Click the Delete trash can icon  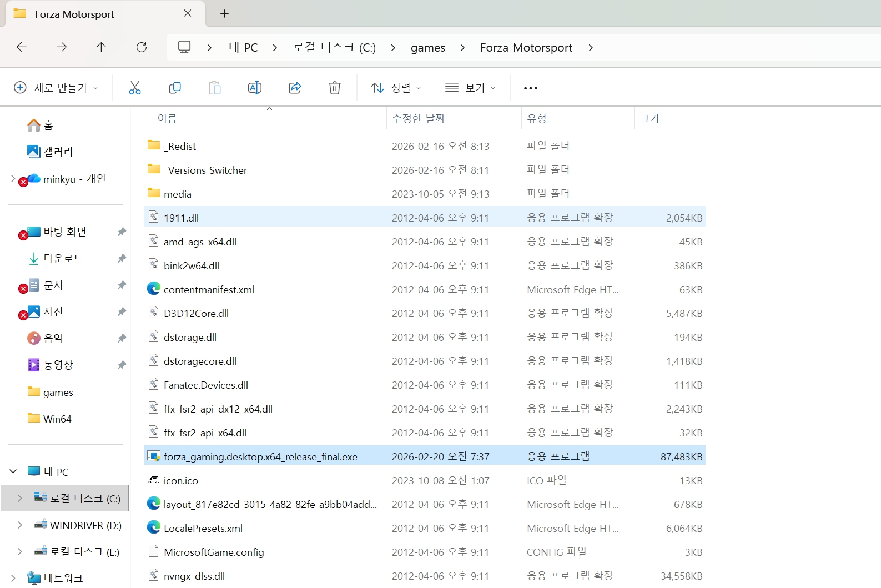[x=335, y=88]
